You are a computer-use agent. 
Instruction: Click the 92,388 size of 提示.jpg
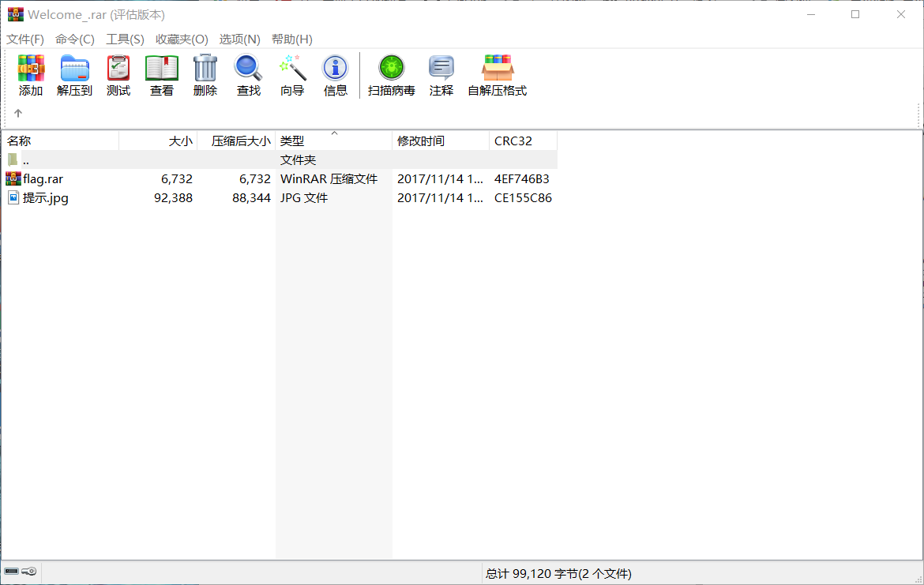[173, 197]
